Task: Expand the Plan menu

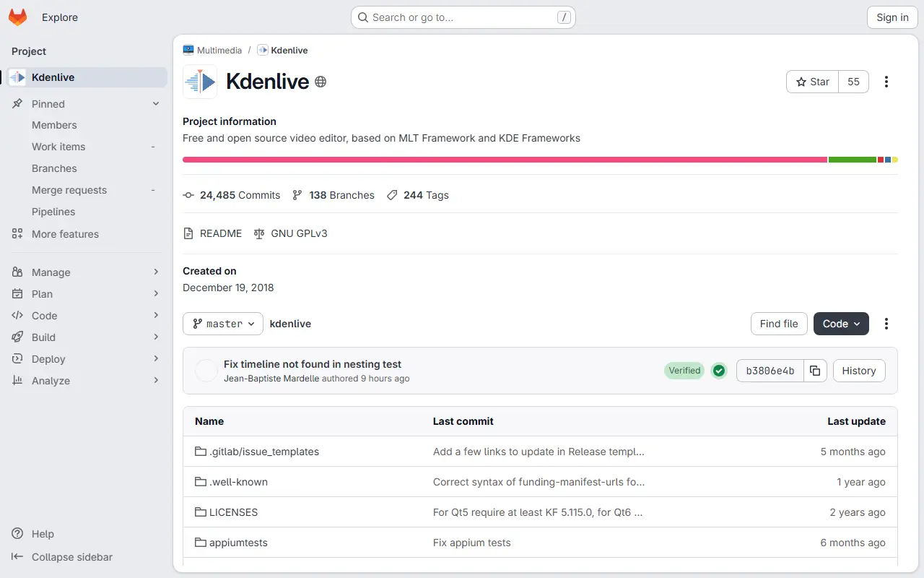Action: pyautogui.click(x=87, y=294)
